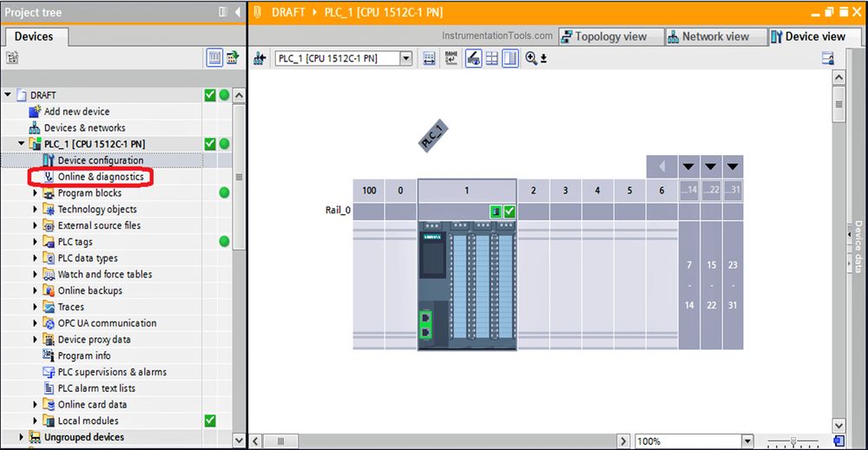The height and width of the screenshot is (450, 868).
Task: Open the 100% zoom level dropdown
Action: 748,441
